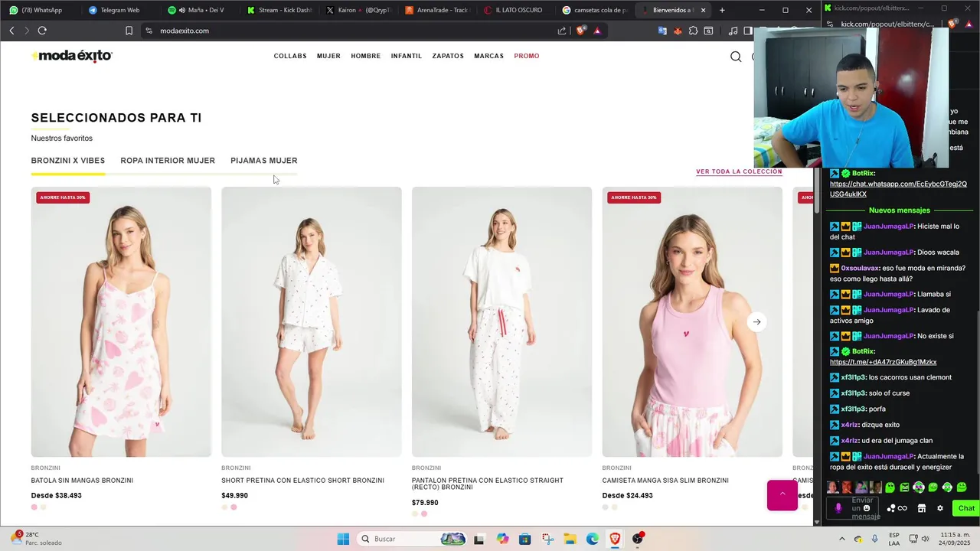Image resolution: width=980 pixels, height=551 pixels.
Task: Click the share icon in the address bar
Action: pos(562,31)
